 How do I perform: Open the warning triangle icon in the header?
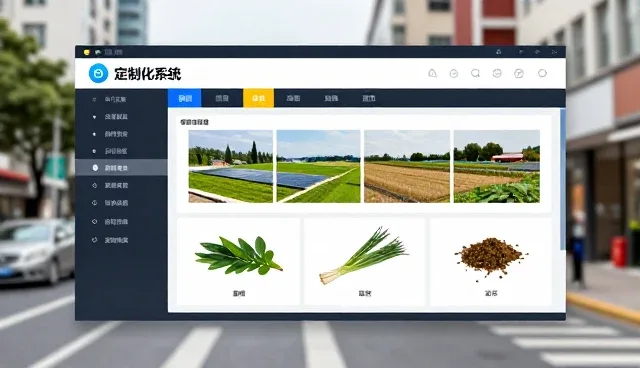[x=432, y=73]
